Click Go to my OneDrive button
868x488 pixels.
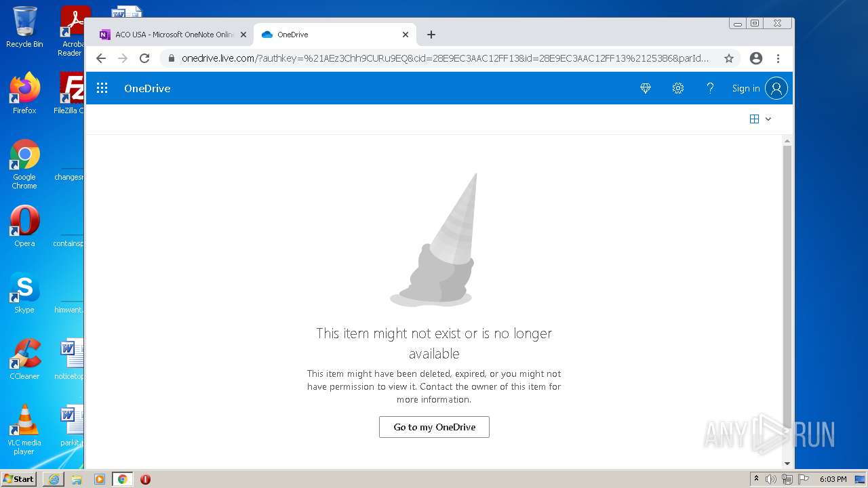click(x=434, y=427)
